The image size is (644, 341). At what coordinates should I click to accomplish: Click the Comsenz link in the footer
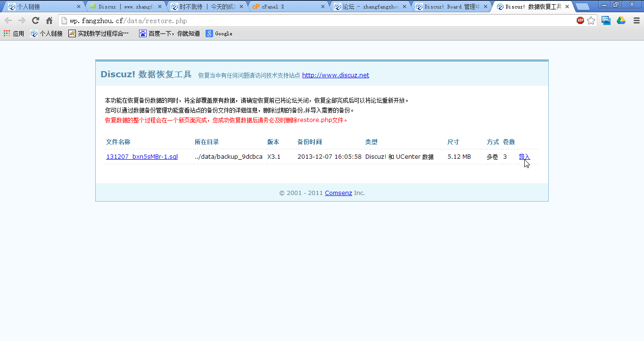338,193
